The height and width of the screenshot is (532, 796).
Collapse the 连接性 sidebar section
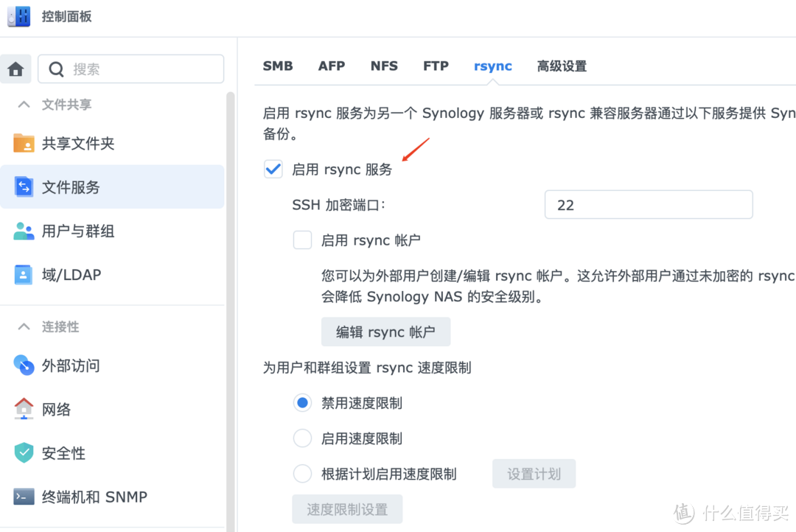click(x=24, y=326)
